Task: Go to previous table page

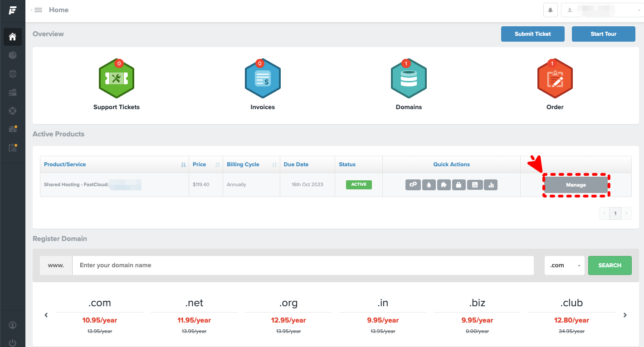Action: tap(604, 213)
